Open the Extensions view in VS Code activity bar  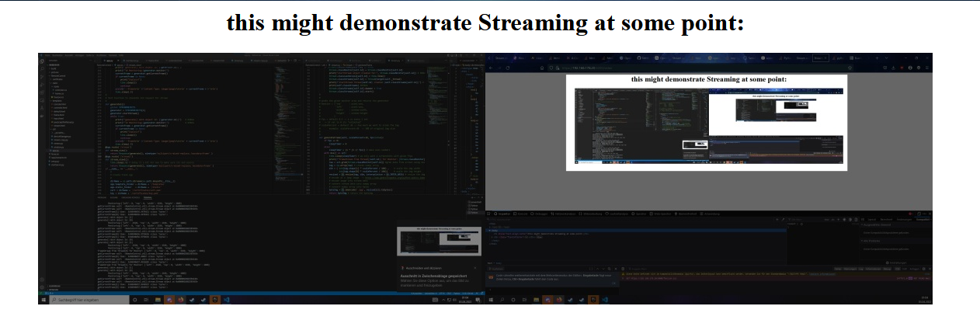42,92
